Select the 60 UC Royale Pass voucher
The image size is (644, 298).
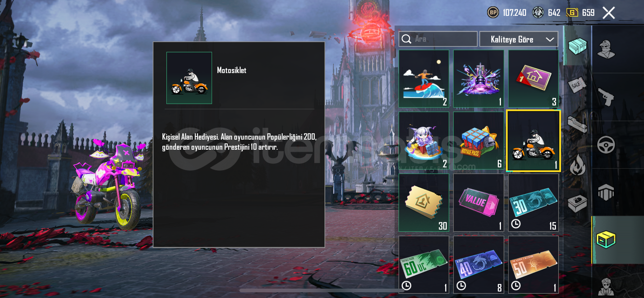[424, 265]
